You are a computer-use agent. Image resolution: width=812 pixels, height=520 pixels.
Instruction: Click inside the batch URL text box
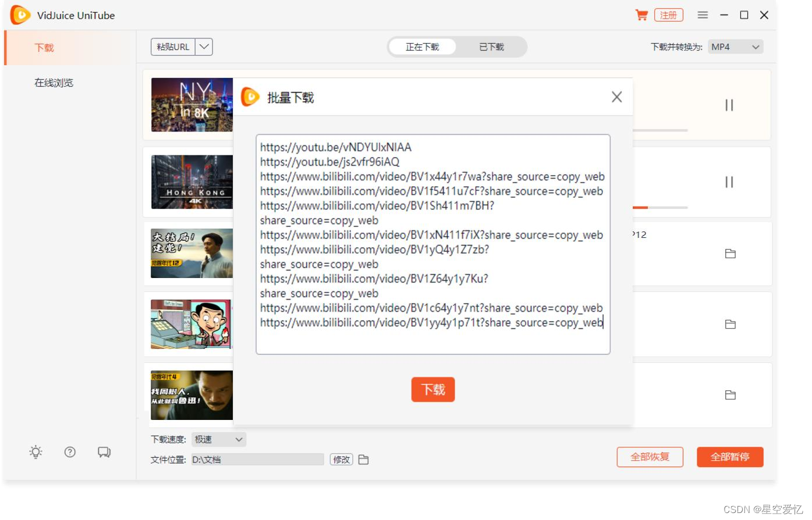pos(433,244)
